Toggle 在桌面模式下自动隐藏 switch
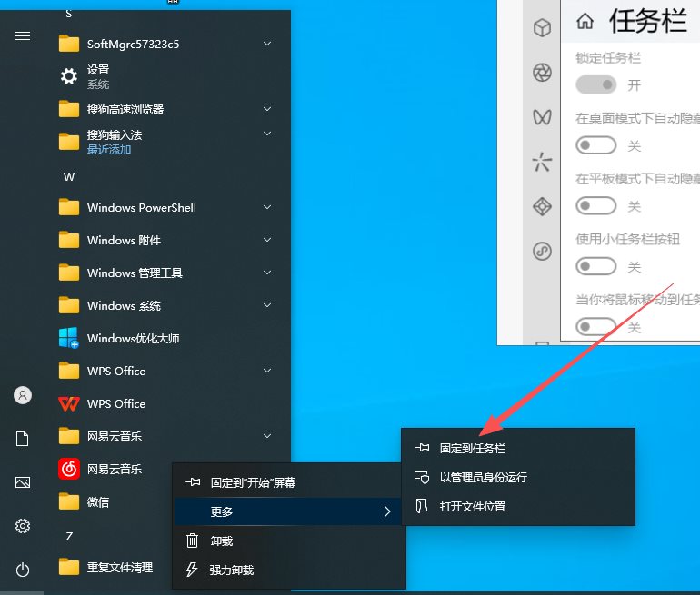Viewport: 700px width, 595px height. click(596, 145)
